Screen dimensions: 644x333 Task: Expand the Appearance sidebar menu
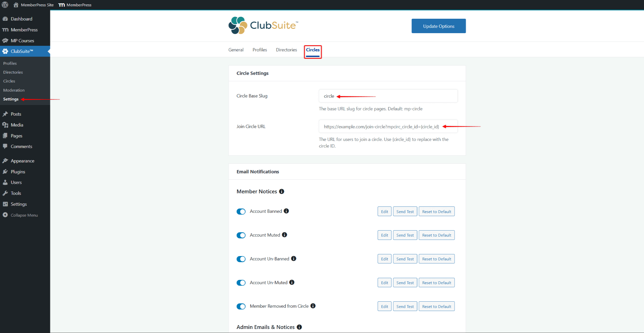22,161
